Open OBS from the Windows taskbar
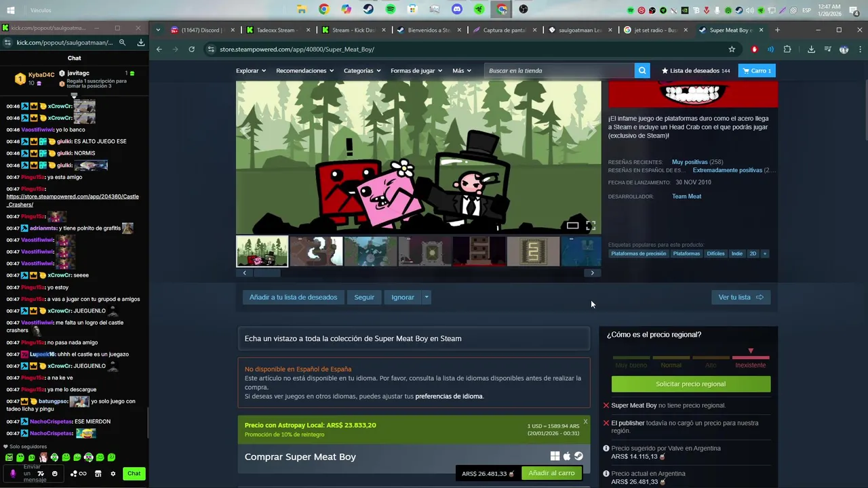 pos(524,9)
